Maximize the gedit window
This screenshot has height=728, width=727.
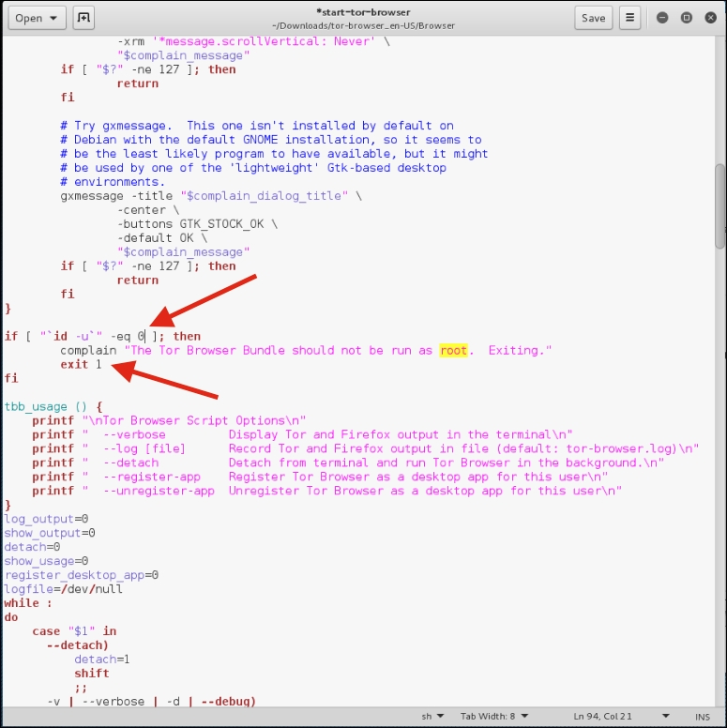click(686, 18)
